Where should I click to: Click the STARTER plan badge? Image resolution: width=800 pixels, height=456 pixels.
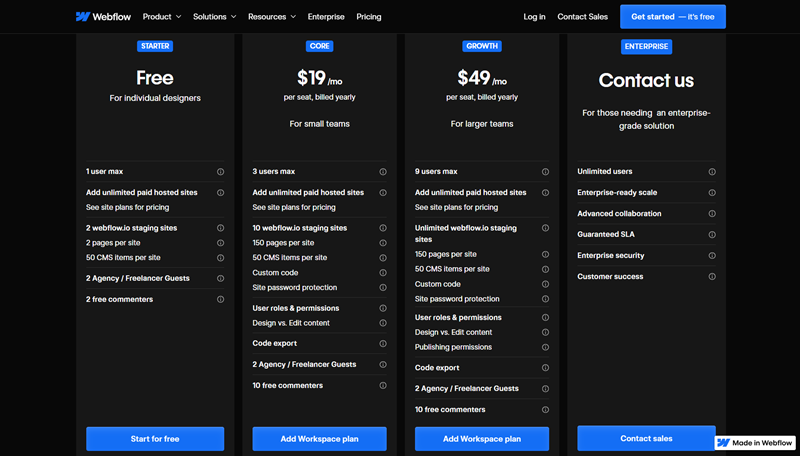point(155,46)
